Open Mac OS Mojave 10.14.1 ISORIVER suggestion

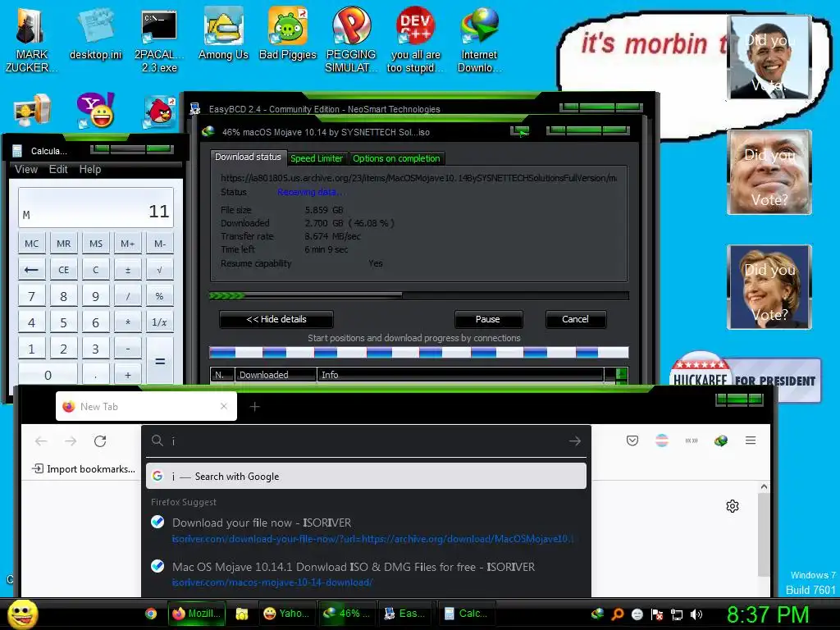pos(366,574)
